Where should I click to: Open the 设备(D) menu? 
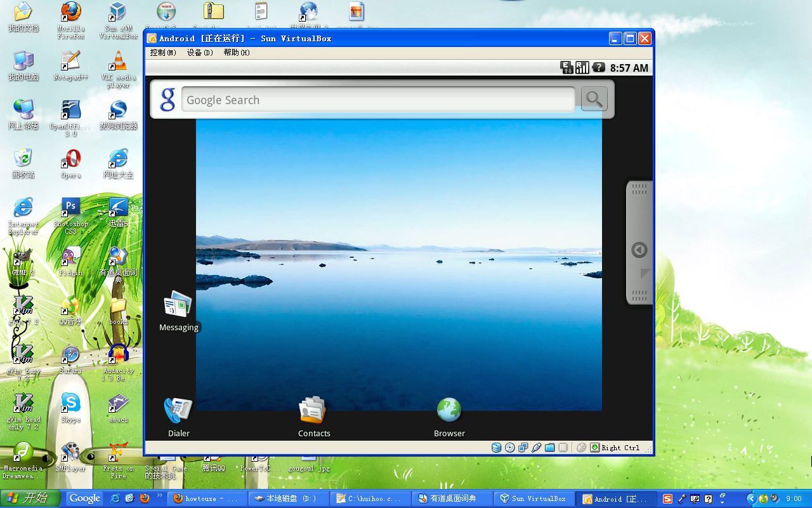[x=200, y=53]
